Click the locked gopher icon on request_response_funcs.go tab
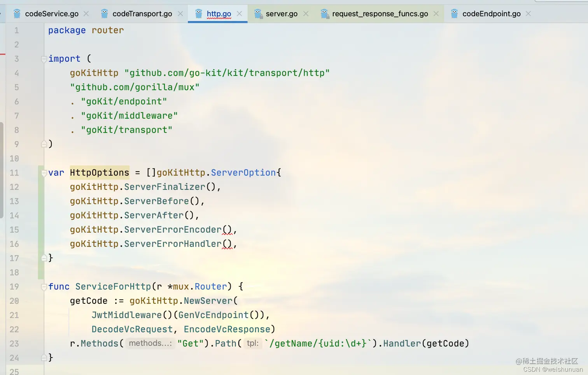The height and width of the screenshot is (375, 588). pyautogui.click(x=325, y=14)
